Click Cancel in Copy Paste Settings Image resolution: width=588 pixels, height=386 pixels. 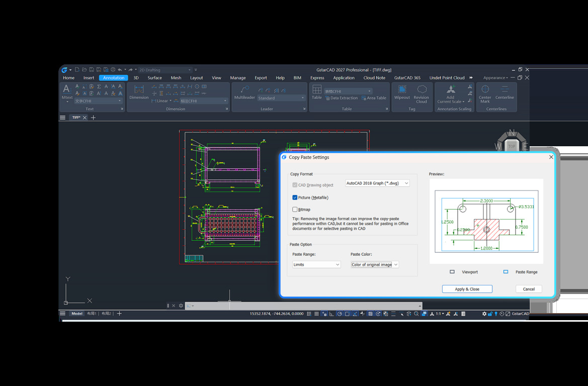coord(529,289)
